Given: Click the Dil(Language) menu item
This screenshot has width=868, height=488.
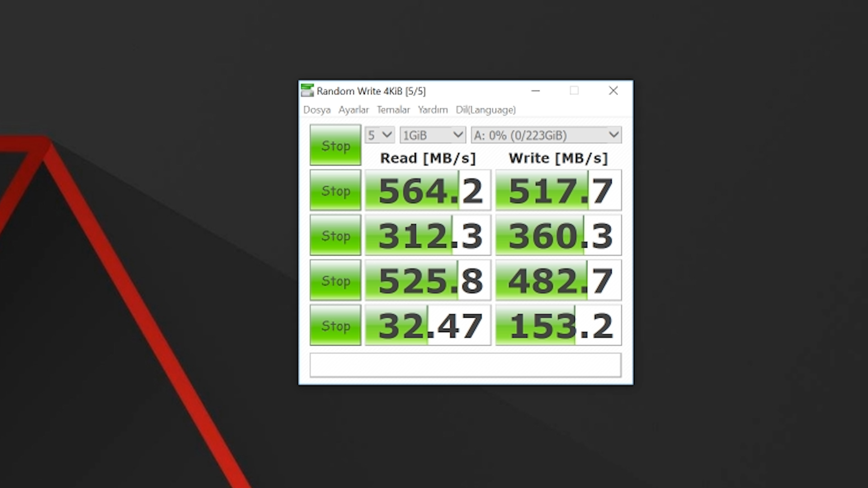Looking at the screenshot, I should [485, 110].
